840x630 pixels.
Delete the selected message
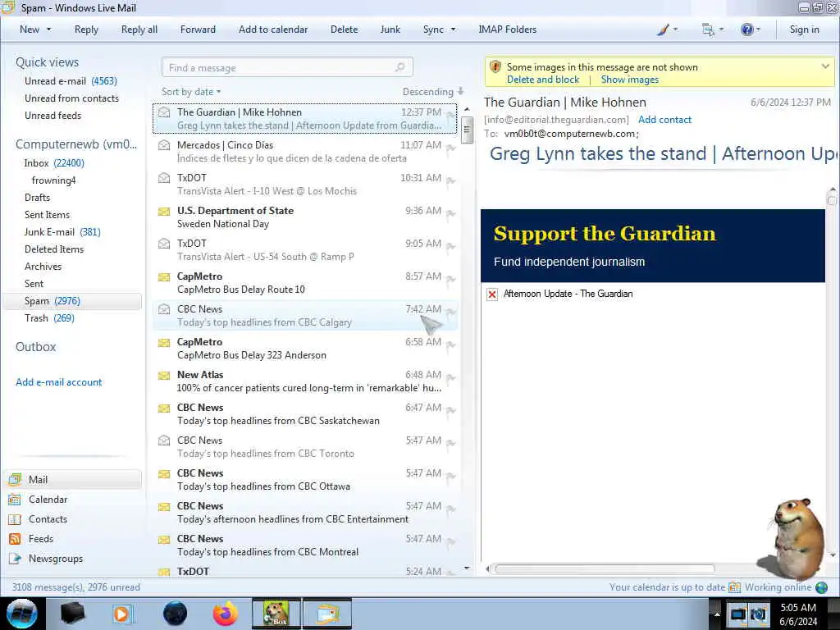pyautogui.click(x=344, y=30)
